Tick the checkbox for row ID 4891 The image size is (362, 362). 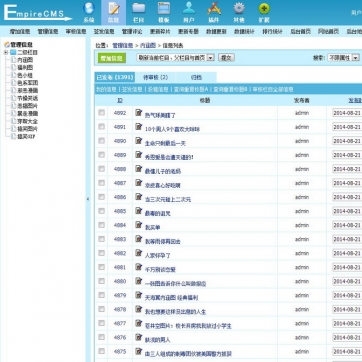[102, 127]
